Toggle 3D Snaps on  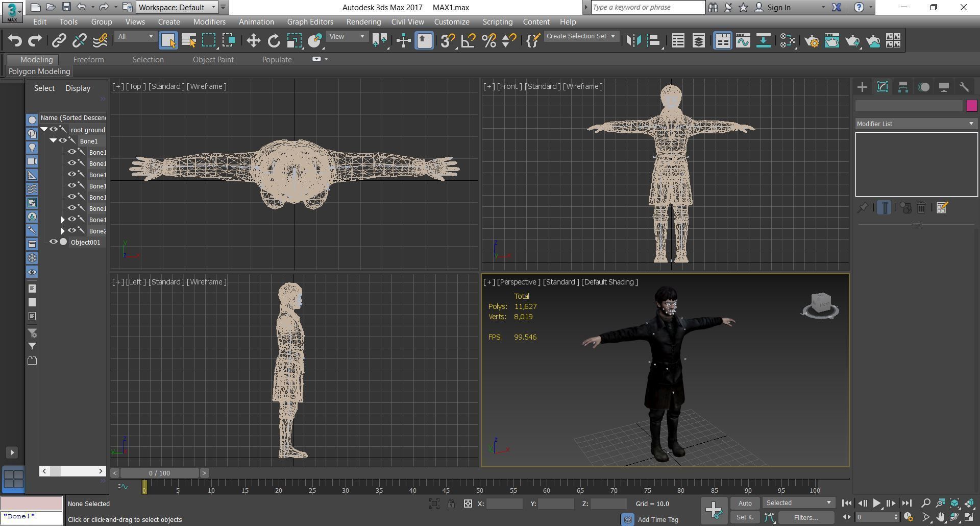point(448,41)
